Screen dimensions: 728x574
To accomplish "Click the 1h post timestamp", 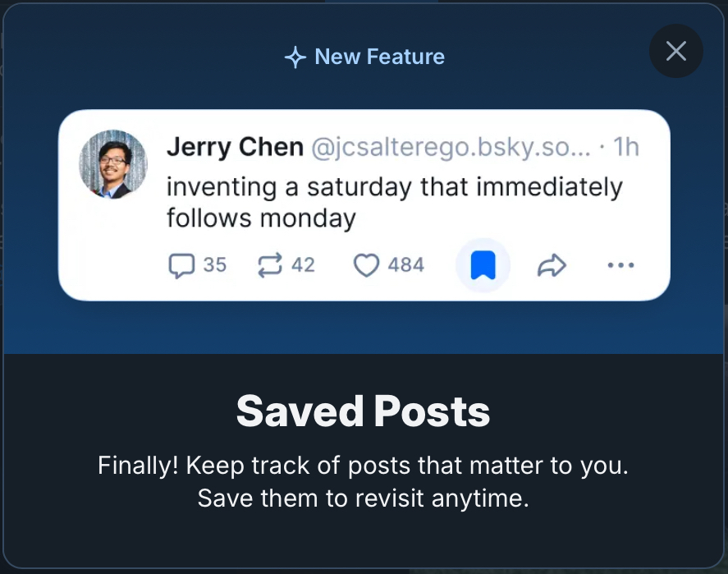I will pos(626,147).
